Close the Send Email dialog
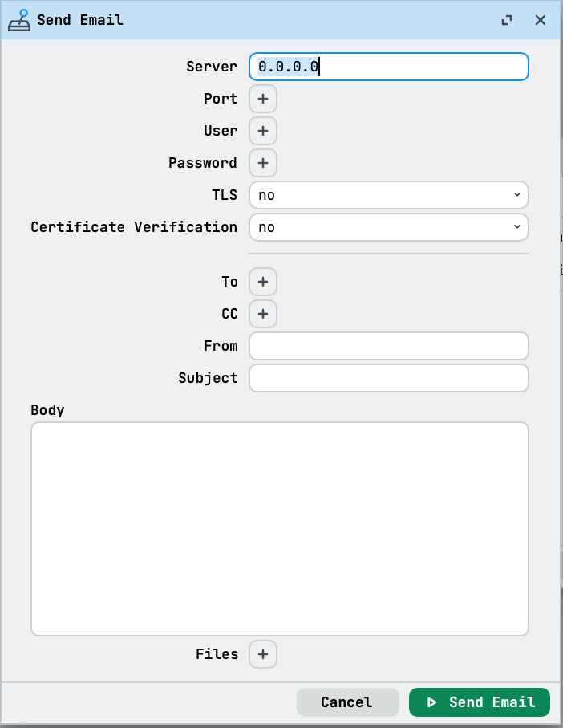Screen dimensions: 563x728 [x=541, y=20]
